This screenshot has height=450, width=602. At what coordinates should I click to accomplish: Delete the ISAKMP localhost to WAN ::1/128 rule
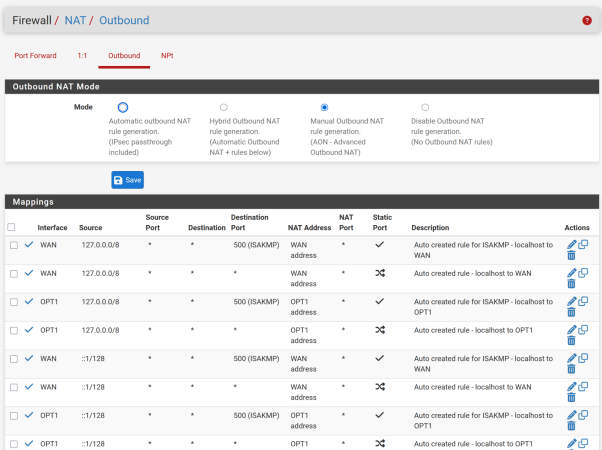[571, 369]
